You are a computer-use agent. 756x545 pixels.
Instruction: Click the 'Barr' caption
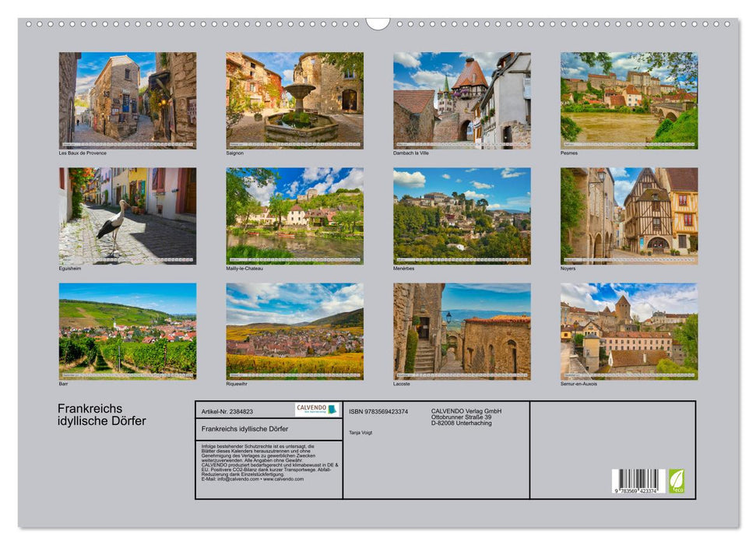tap(63, 384)
